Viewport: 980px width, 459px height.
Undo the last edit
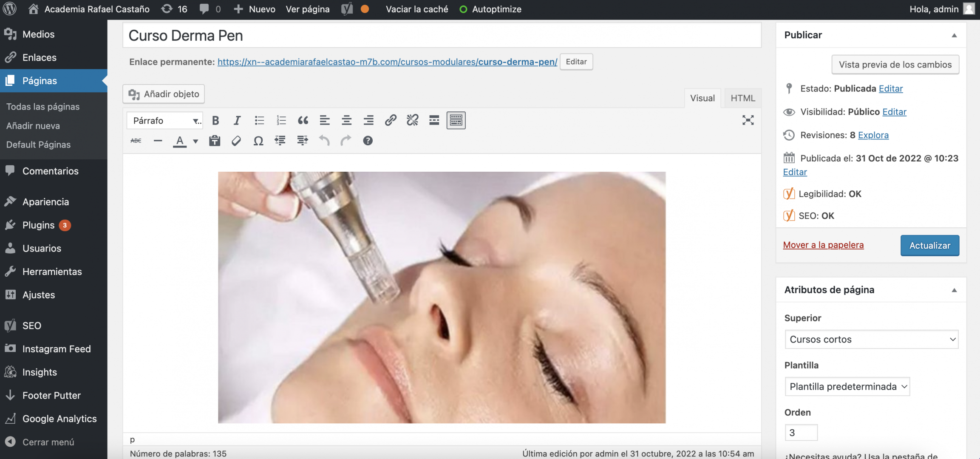coord(324,141)
